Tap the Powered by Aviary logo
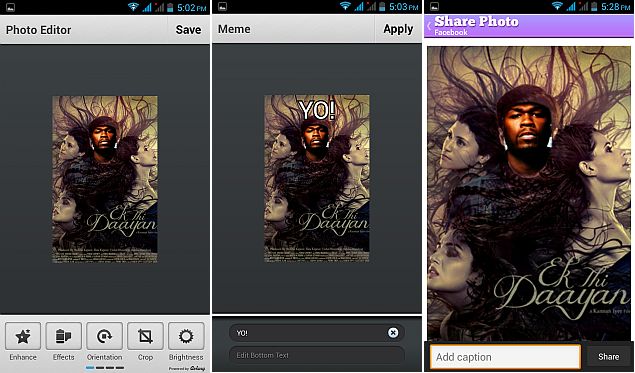Screen dimensions: 635x373 187,369
